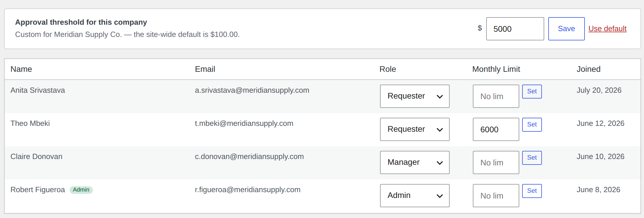Click the joined date July 20, 2026

tap(599, 90)
